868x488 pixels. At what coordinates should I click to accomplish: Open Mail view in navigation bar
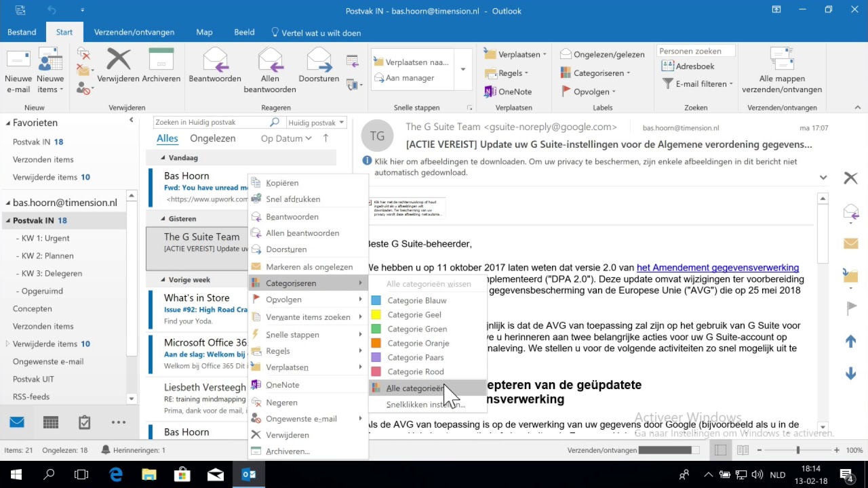pos(17,422)
